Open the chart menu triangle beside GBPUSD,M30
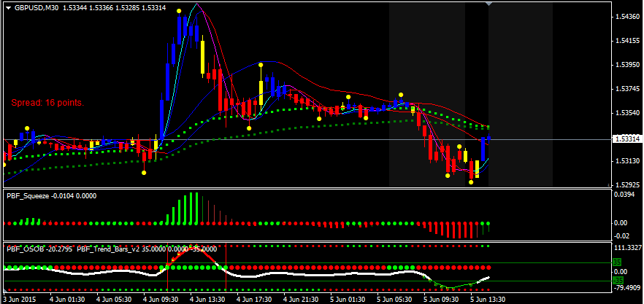This screenshot has width=644, height=304. 9,8
